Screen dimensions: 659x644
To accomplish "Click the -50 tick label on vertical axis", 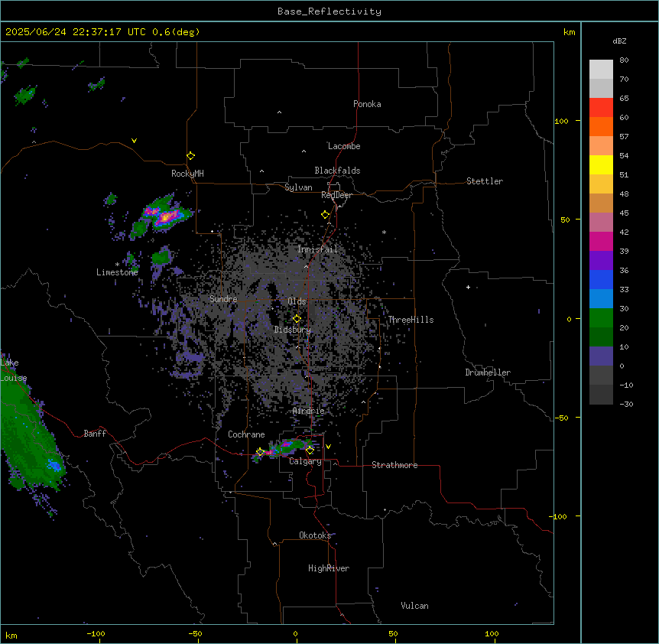I will [x=561, y=418].
